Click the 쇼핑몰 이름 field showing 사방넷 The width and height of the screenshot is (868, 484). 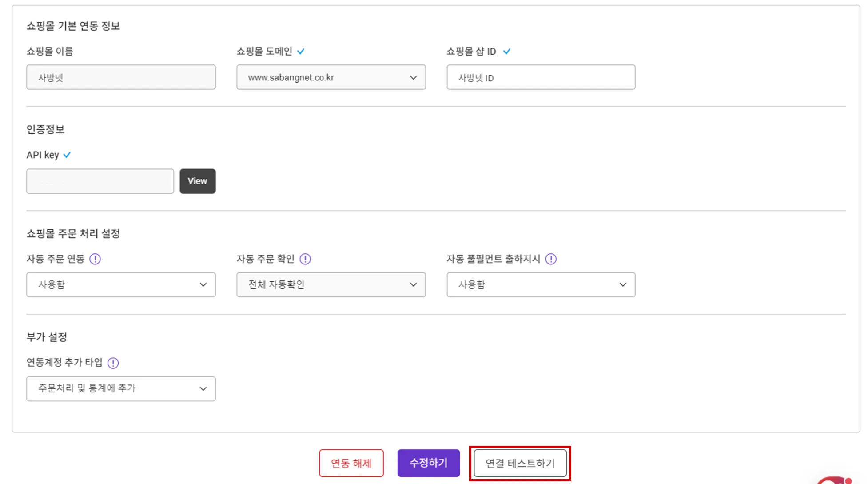(x=121, y=77)
